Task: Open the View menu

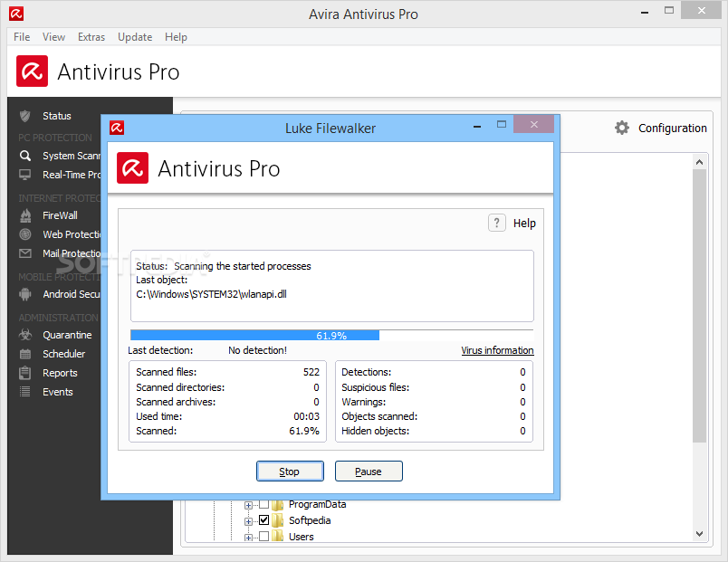Action: pos(53,37)
